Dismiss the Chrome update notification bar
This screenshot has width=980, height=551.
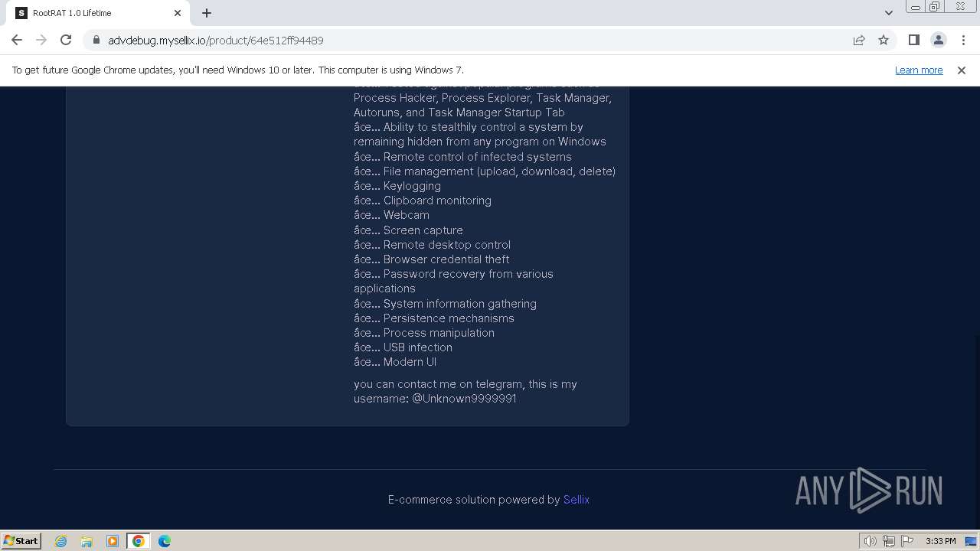[x=962, y=70]
